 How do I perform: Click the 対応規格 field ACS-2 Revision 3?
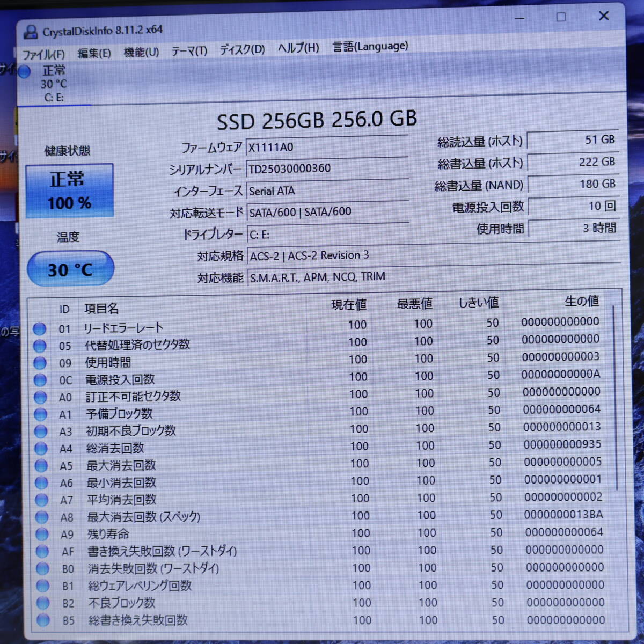pos(435,254)
